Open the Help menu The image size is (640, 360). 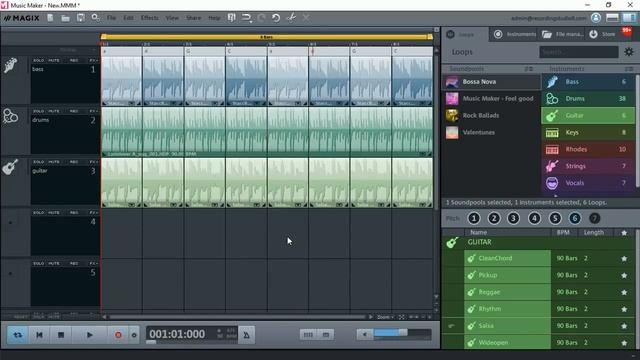214,18
